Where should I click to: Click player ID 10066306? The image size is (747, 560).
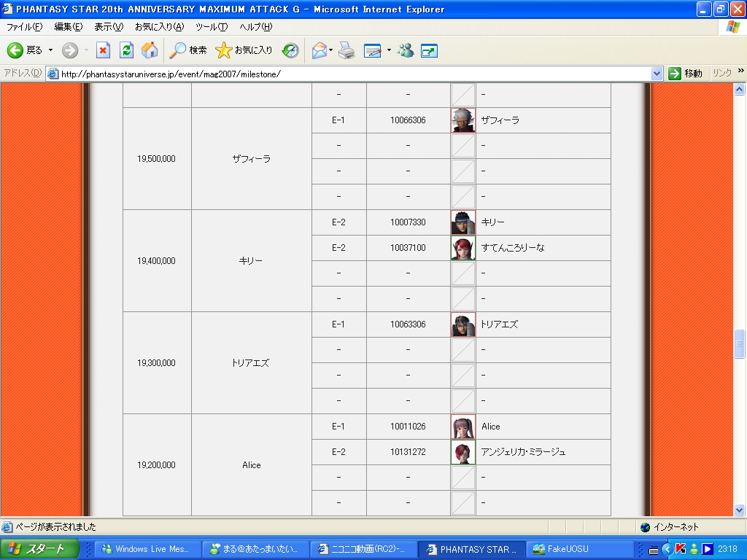pyautogui.click(x=408, y=120)
